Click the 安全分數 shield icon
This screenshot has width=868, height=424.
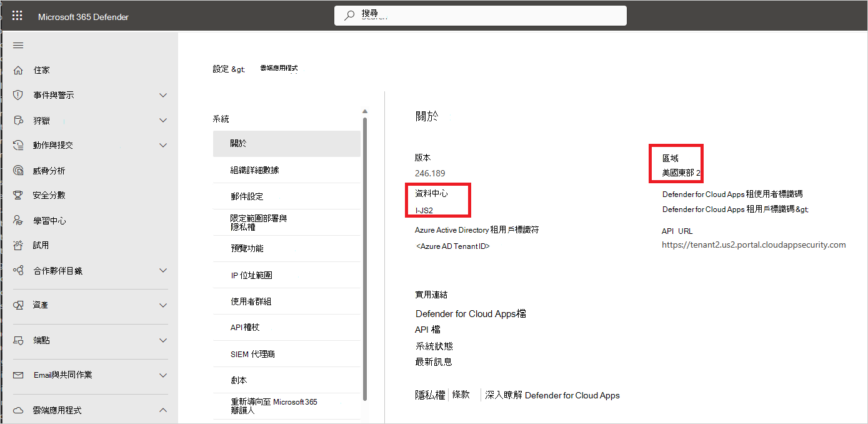click(x=18, y=194)
